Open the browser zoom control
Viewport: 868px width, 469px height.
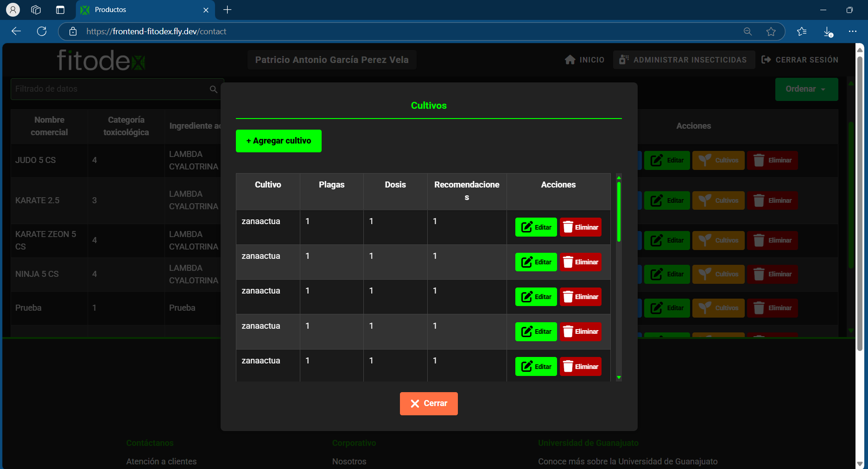(x=748, y=31)
